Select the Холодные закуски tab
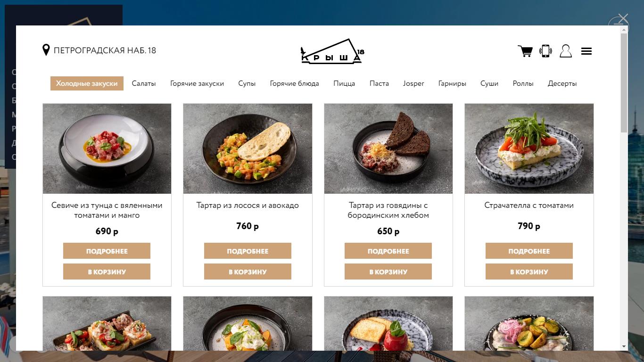This screenshot has height=362, width=644. click(87, 83)
